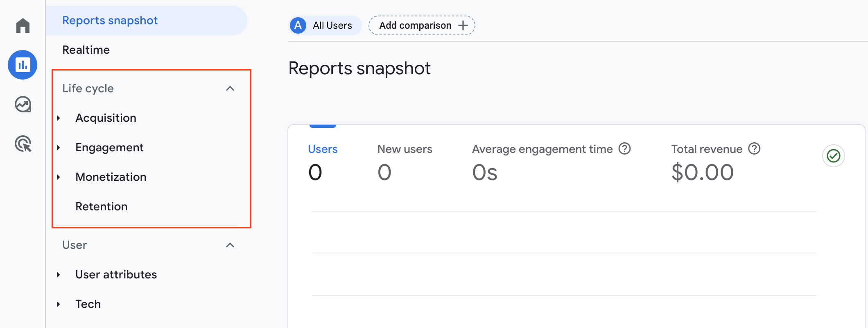Click the Life cycle section heading
868x328 pixels.
coord(88,89)
